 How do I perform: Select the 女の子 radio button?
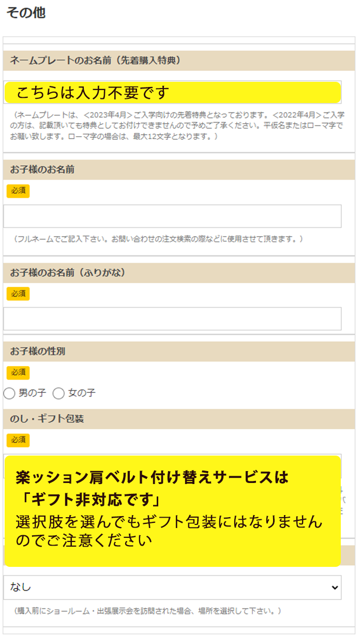pyautogui.click(x=58, y=393)
